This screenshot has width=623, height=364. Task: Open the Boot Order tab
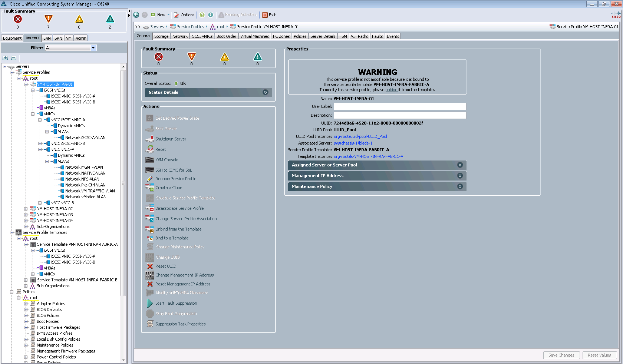click(226, 36)
